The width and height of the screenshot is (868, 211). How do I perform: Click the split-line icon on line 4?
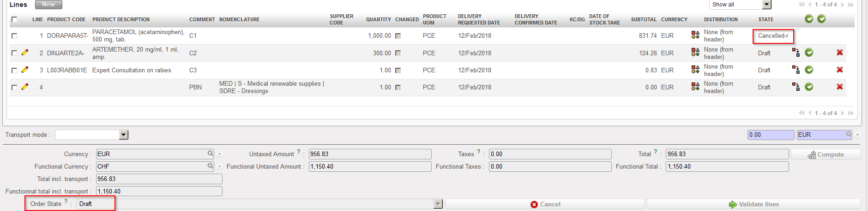(x=796, y=87)
